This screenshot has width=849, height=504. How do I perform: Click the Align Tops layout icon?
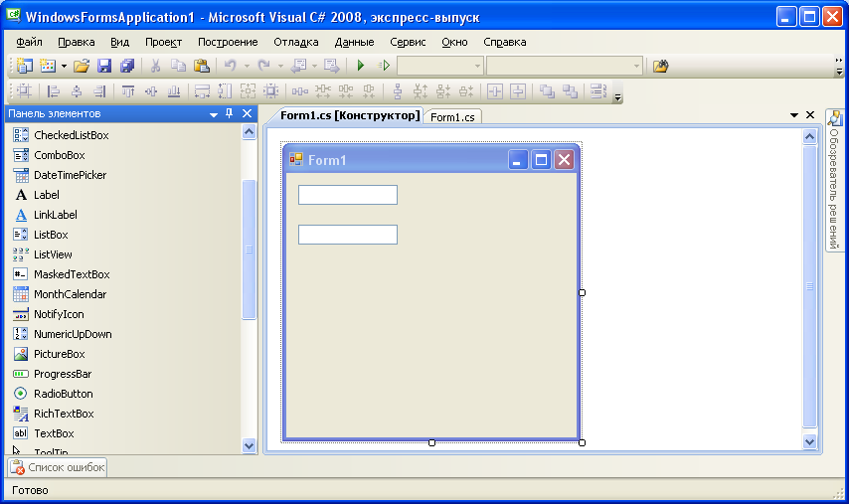tap(128, 90)
